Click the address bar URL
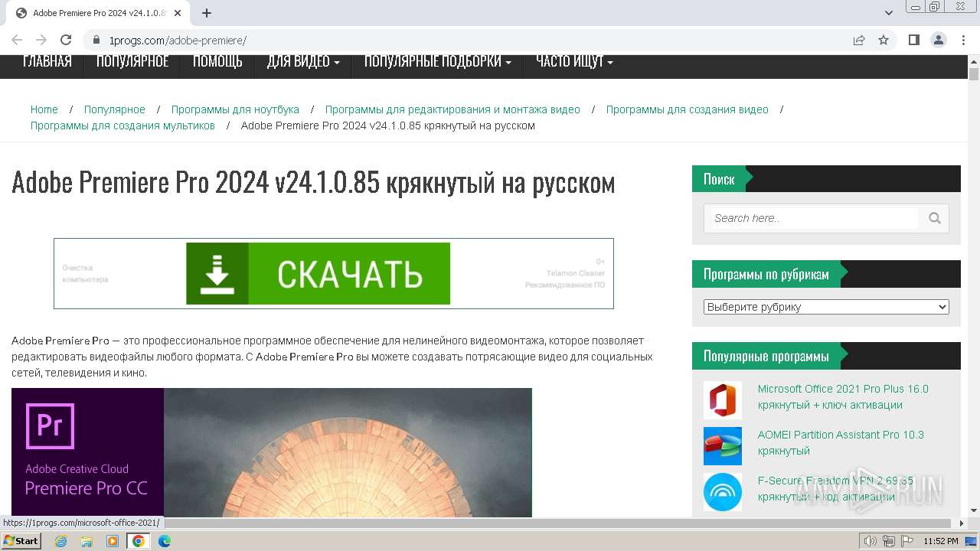This screenshot has height=551, width=980. pos(178,40)
